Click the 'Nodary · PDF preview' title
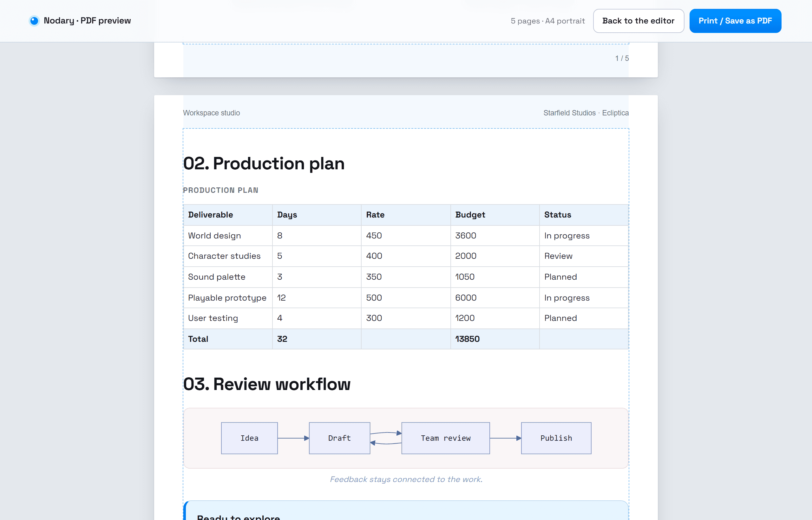The width and height of the screenshot is (812, 520). (x=87, y=21)
